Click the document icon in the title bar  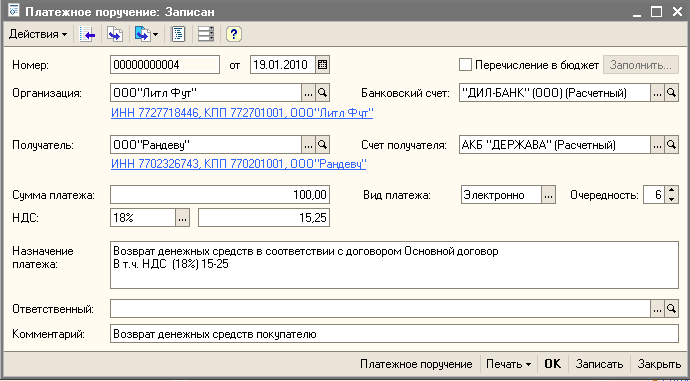[x=13, y=11]
